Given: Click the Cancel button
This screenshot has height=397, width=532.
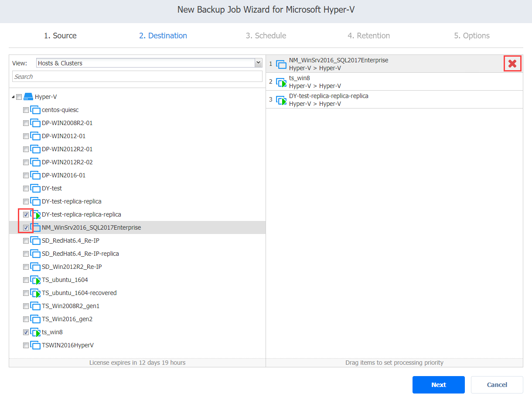Looking at the screenshot, I should (497, 385).
